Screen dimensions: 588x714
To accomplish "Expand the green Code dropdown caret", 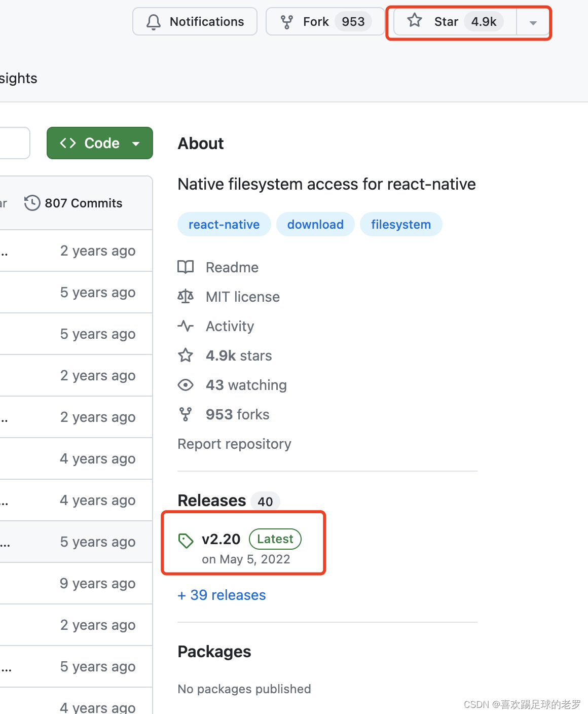I will coord(136,144).
